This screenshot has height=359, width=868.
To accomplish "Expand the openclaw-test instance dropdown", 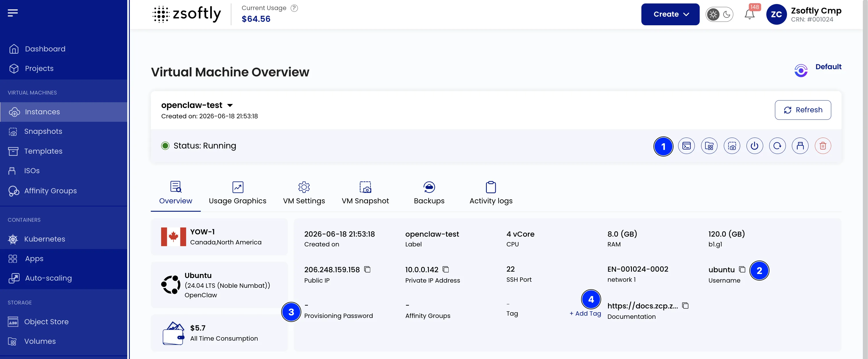I will pyautogui.click(x=230, y=105).
